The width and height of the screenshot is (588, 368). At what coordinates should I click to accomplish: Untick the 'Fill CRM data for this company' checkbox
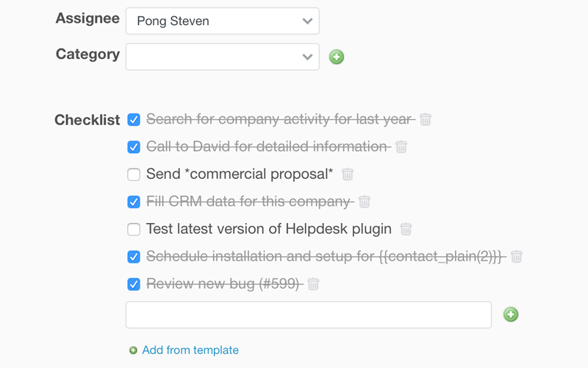pos(134,202)
